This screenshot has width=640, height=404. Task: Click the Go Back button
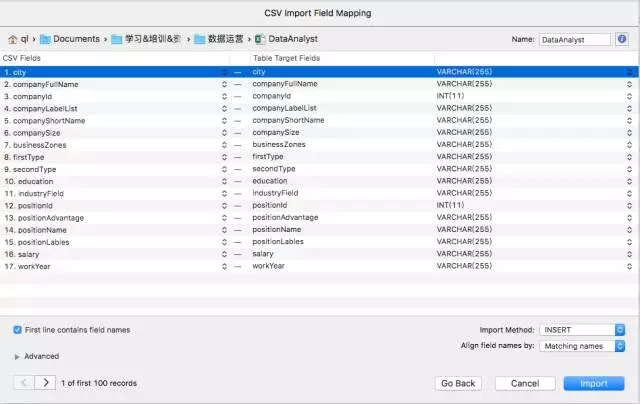(x=458, y=383)
